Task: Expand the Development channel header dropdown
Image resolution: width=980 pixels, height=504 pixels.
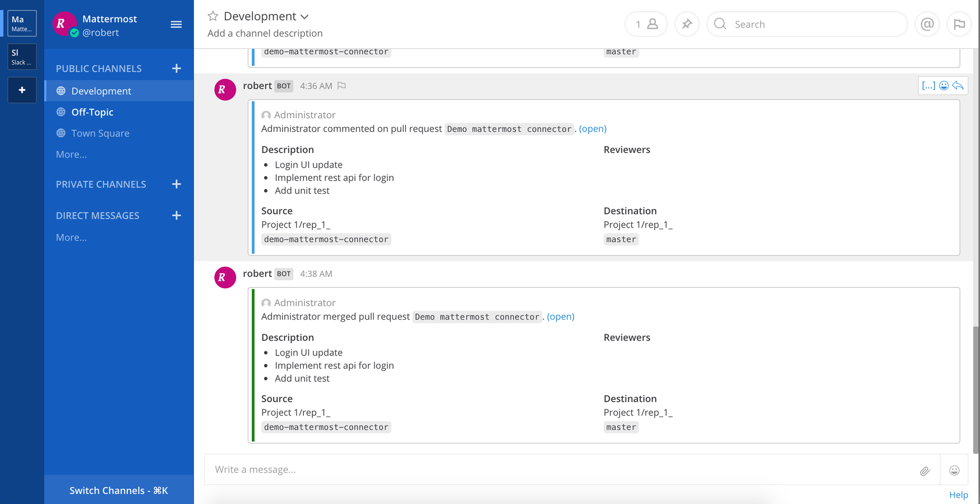Action: [x=304, y=17]
